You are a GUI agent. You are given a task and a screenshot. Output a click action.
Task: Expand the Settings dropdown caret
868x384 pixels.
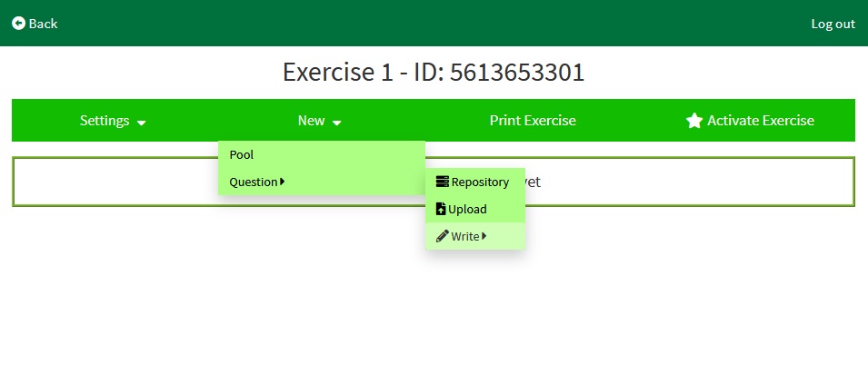point(141,123)
